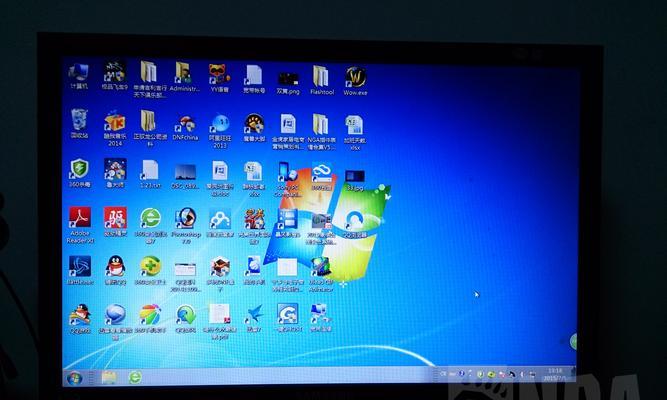Open the Flashtool folder
The height and width of the screenshot is (400, 667).
click(x=321, y=76)
